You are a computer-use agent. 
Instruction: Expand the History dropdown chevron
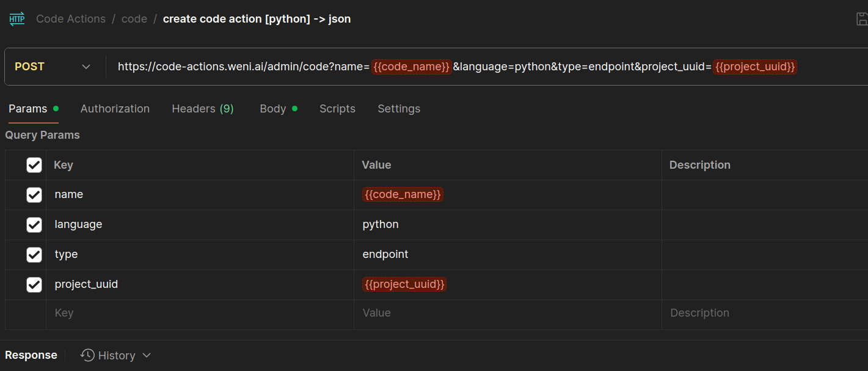click(x=147, y=355)
